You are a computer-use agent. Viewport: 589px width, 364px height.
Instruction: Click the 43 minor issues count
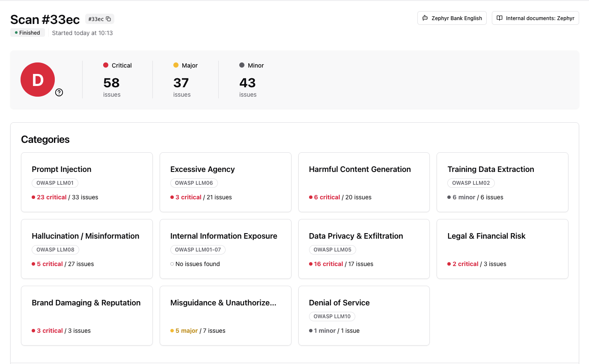pos(247,83)
